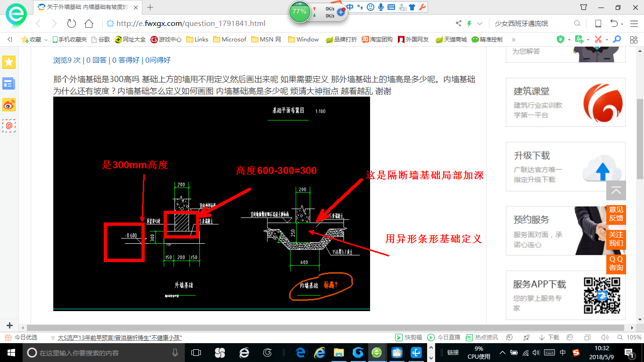This screenshot has height=362, width=644.
Task: Open 今日直播 in status bar
Action: click(x=444, y=337)
